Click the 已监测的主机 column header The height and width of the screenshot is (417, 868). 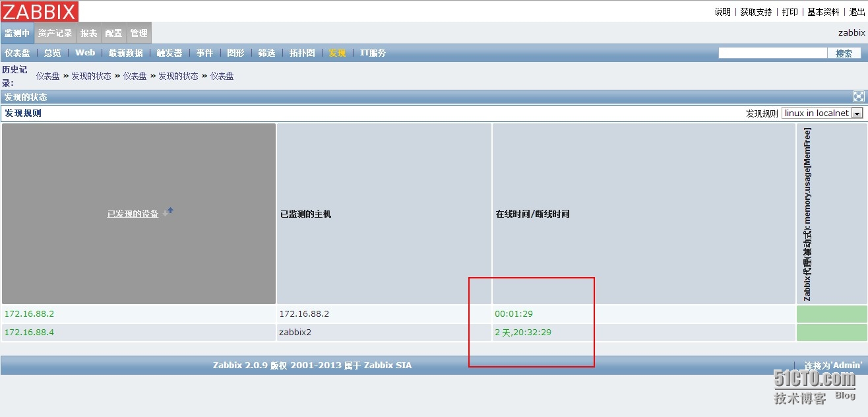(384, 214)
